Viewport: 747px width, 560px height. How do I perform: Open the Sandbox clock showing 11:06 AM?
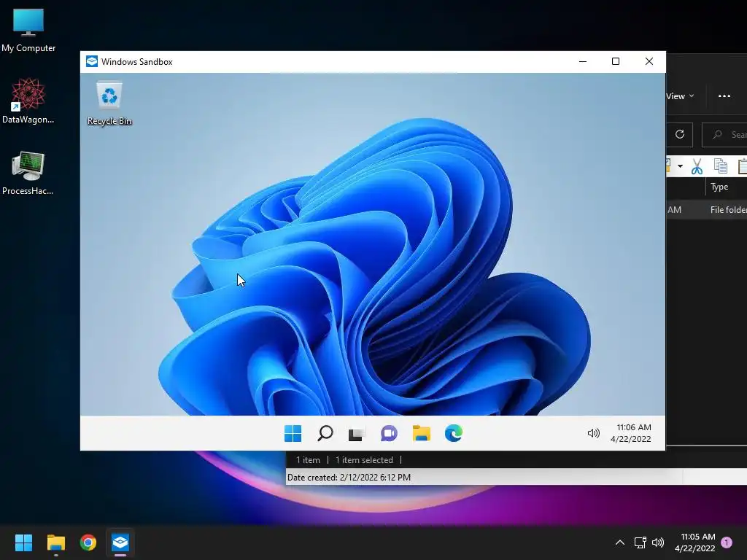click(631, 433)
